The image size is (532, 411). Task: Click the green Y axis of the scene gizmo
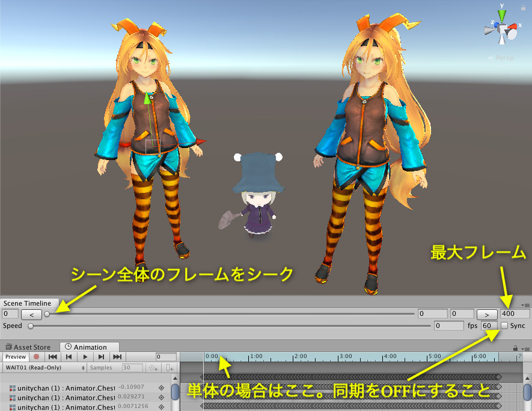click(x=502, y=16)
